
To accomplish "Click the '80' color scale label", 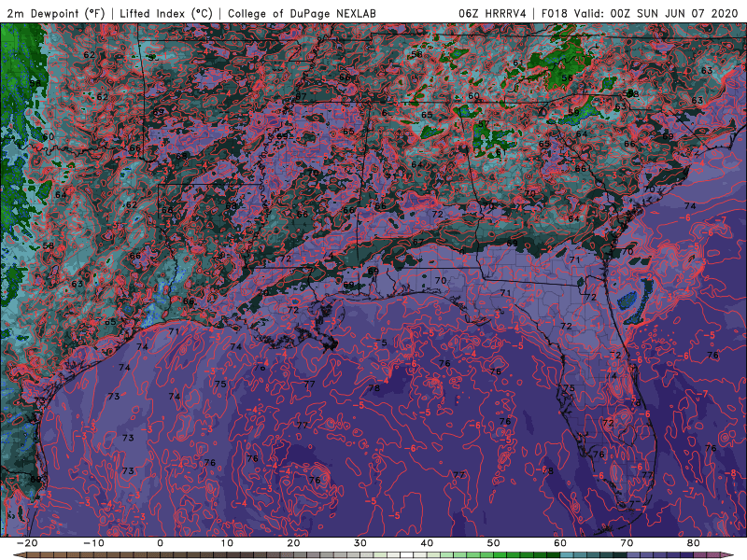I will 694,543.
